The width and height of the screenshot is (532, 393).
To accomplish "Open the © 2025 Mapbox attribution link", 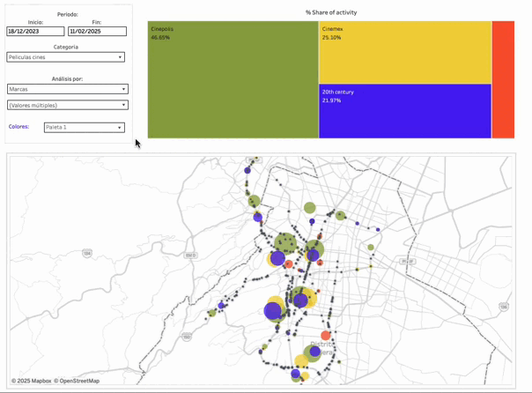I will tap(31, 381).
